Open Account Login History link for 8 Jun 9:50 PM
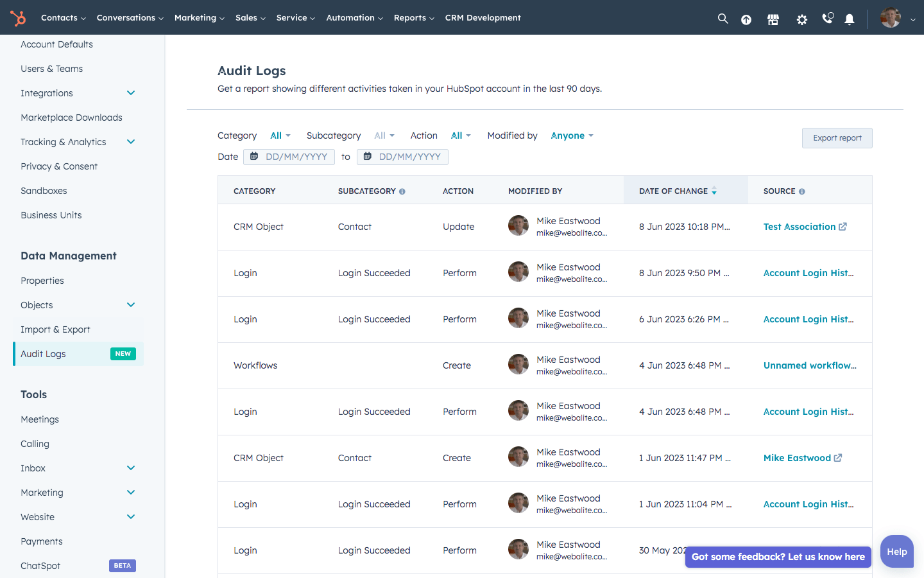The image size is (924, 578). click(809, 273)
